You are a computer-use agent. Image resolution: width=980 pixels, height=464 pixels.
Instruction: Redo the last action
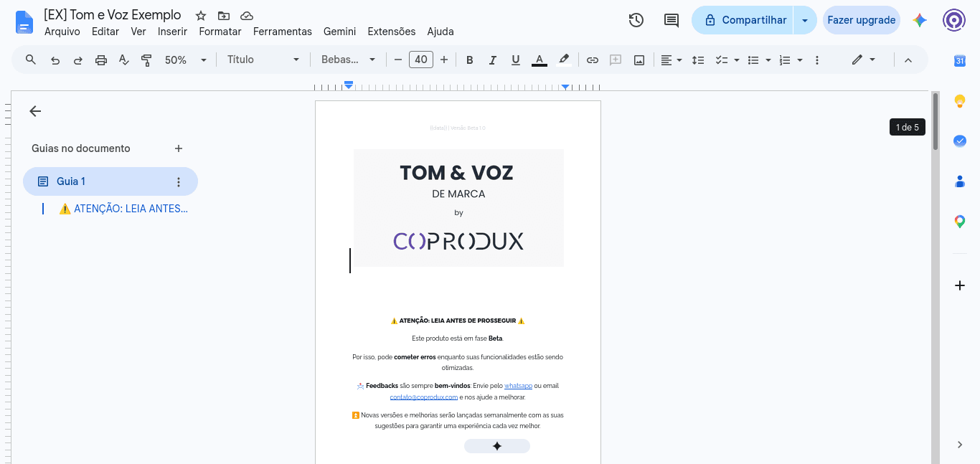pyautogui.click(x=78, y=60)
